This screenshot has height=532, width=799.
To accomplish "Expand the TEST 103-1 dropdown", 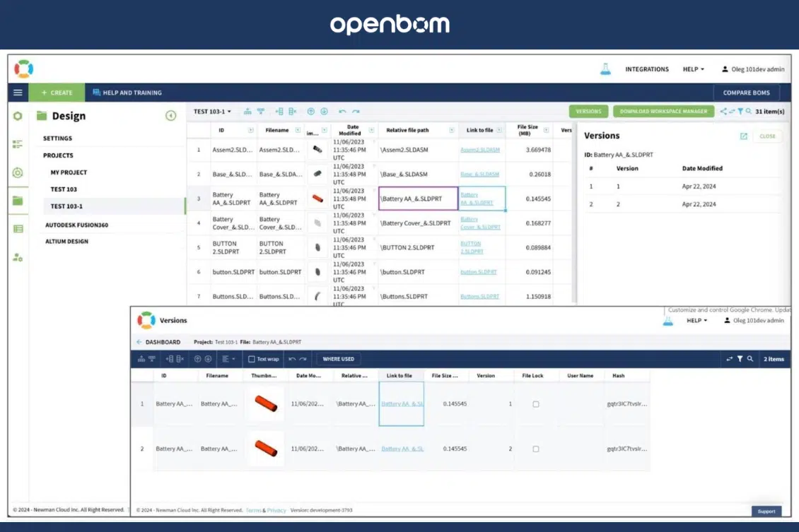I will (212, 112).
